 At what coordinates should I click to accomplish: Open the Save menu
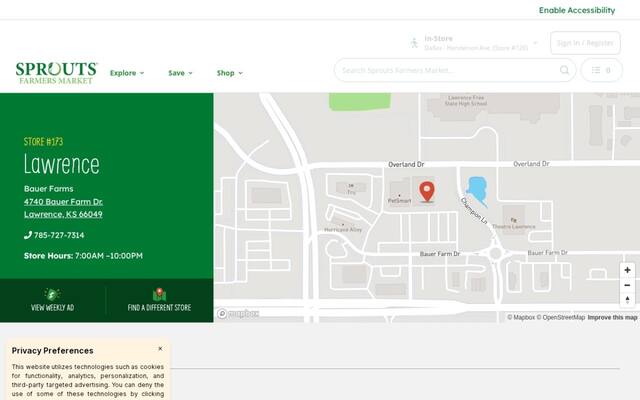(180, 73)
